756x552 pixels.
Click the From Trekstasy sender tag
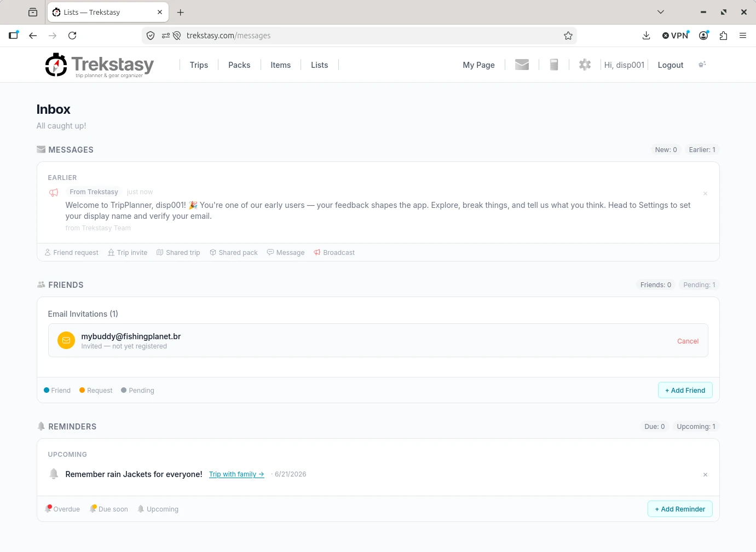pyautogui.click(x=94, y=192)
